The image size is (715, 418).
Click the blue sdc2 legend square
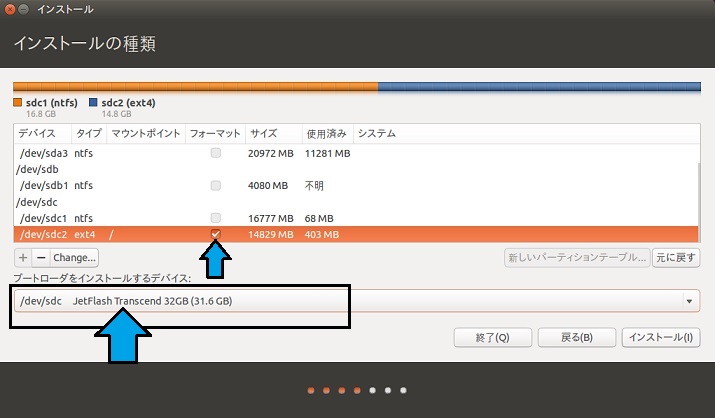93,102
